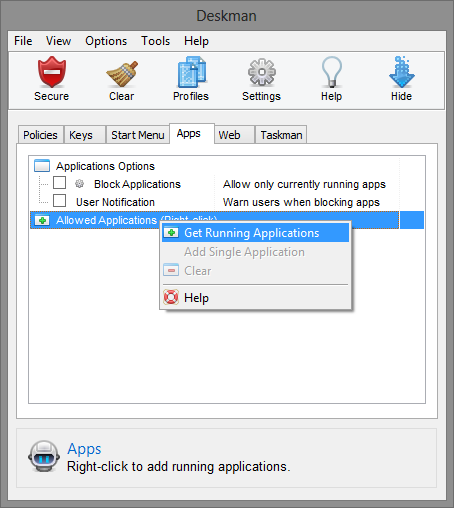Viewport: 454px width, 508px height.
Task: Choose Help in the context menu
Action: (x=256, y=297)
